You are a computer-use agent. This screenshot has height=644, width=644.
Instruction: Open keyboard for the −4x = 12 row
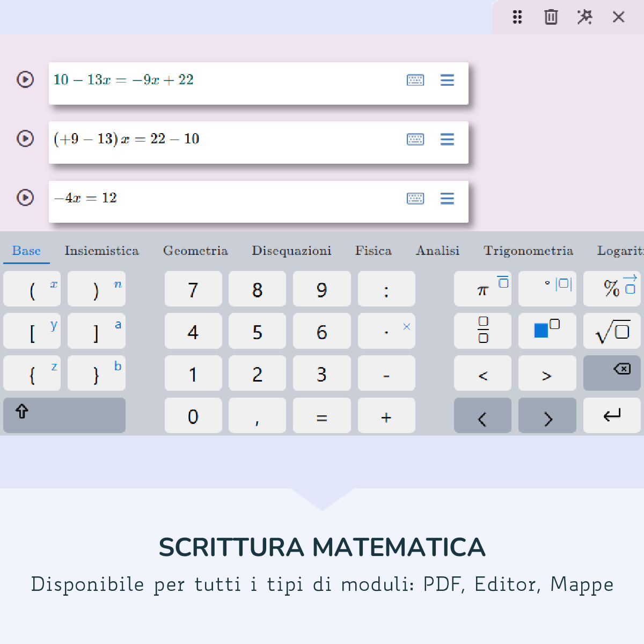(415, 199)
